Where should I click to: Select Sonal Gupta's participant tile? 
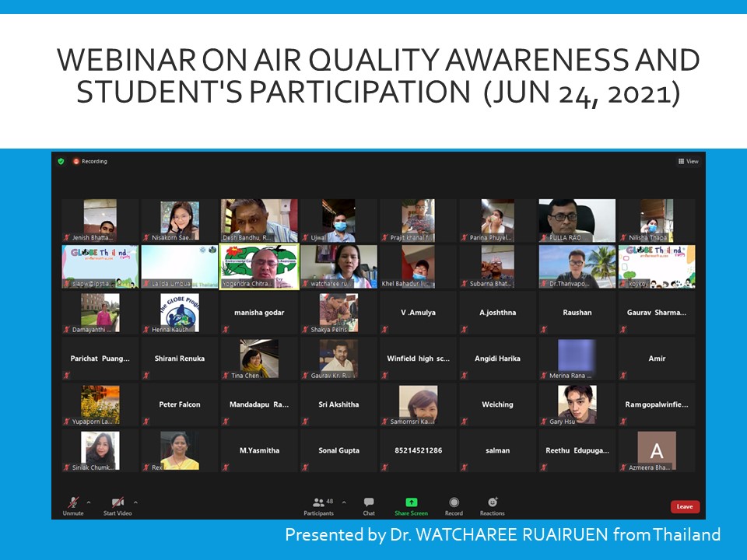(x=338, y=450)
